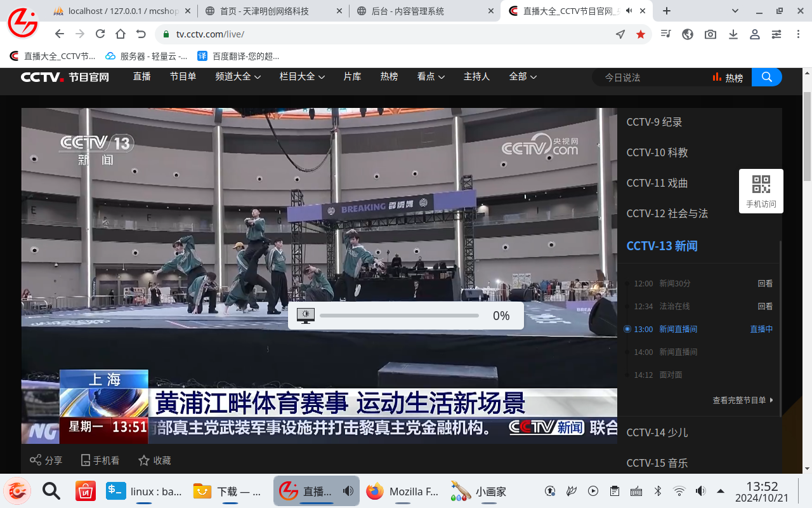Open the media playlist toolbar icon
Screen dimensions: 812x508
665,34
